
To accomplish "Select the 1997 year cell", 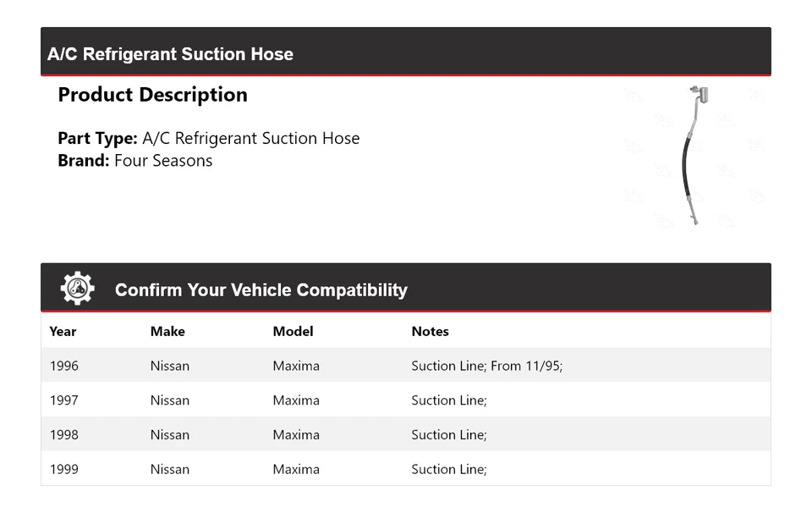I will [x=64, y=400].
